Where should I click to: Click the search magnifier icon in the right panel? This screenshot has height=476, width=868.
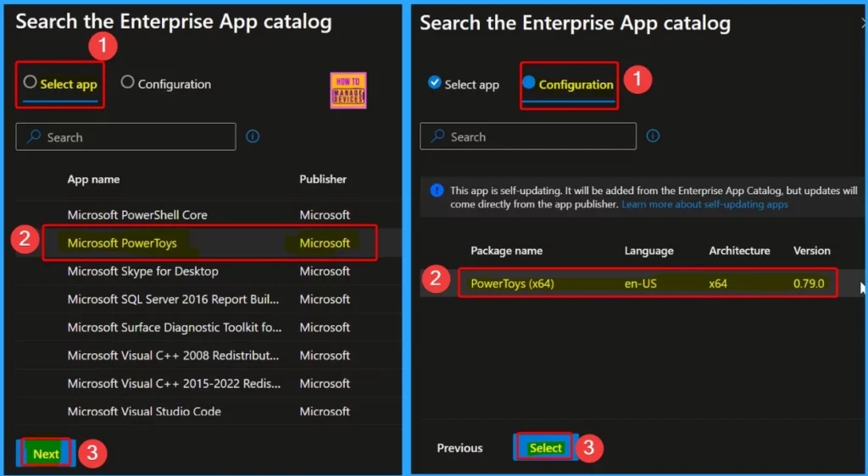pyautogui.click(x=438, y=136)
